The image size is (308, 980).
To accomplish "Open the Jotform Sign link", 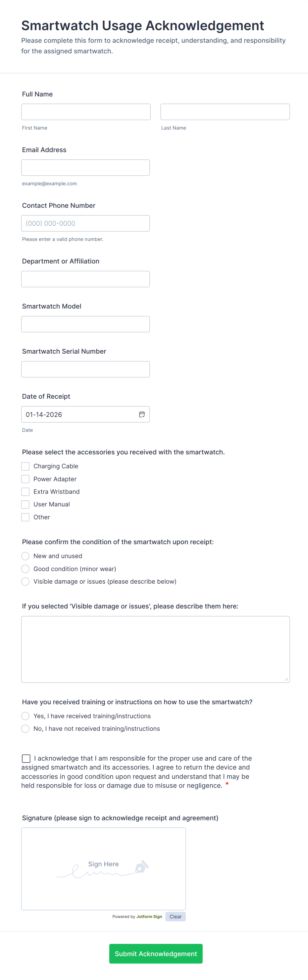I will click(149, 916).
